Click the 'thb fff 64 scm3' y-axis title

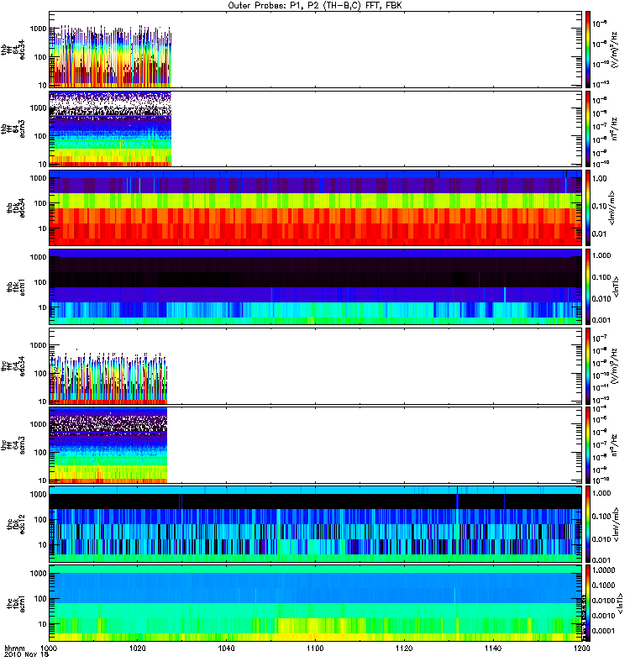[13, 129]
